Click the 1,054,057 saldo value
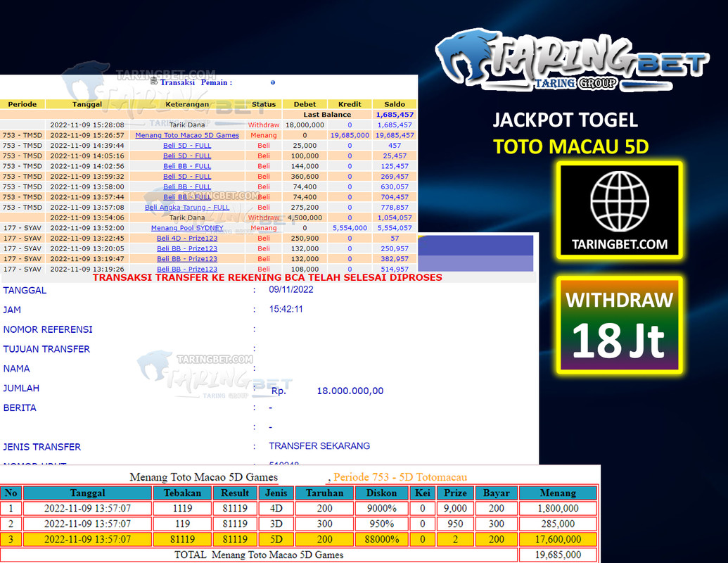The image size is (728, 563). 395,217
